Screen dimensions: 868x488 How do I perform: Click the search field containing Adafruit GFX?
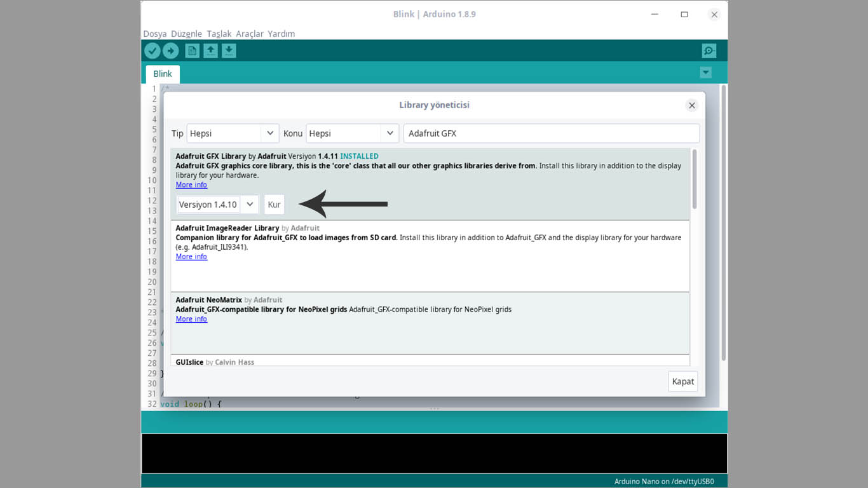click(x=552, y=133)
